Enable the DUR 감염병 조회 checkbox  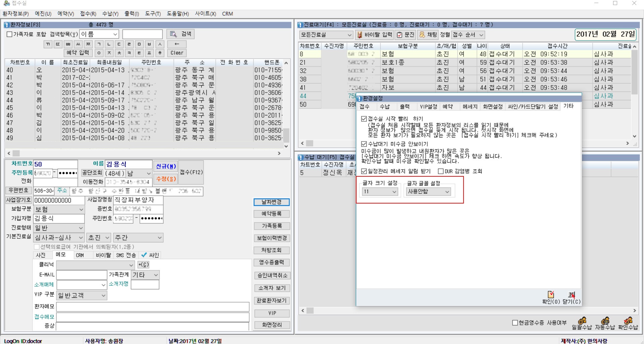click(441, 171)
